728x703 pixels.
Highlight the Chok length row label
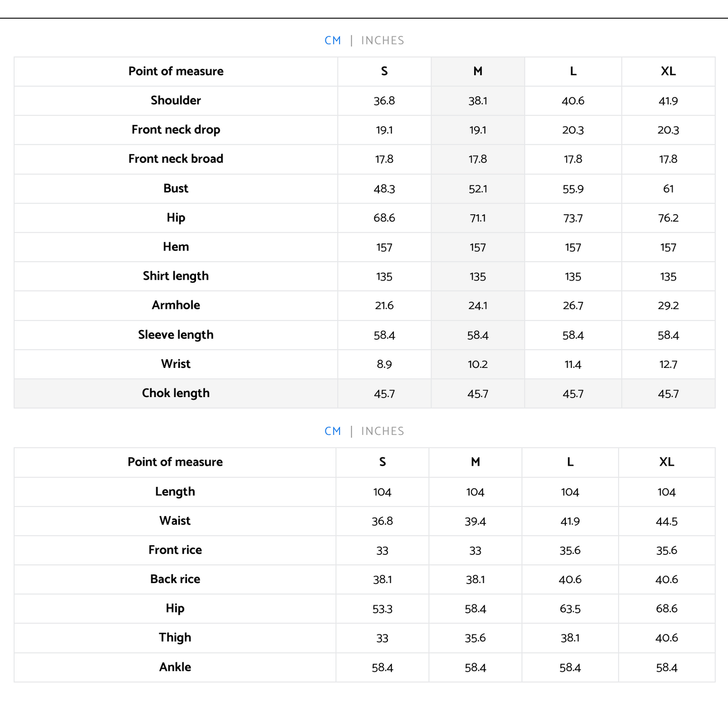coord(175,393)
